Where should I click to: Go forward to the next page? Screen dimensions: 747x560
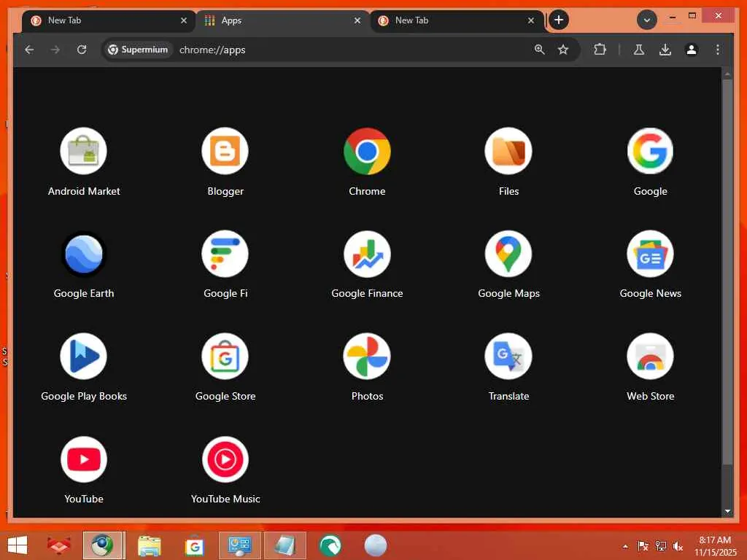tap(55, 50)
